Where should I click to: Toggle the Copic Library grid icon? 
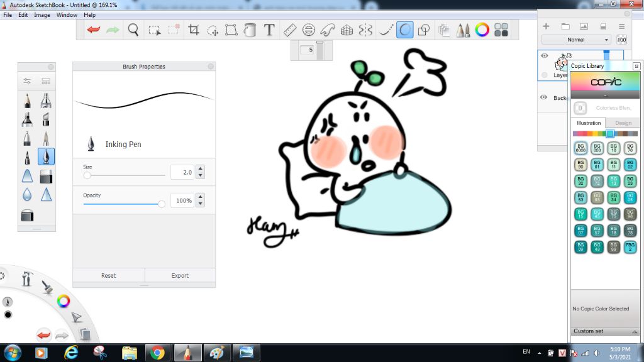point(501,30)
